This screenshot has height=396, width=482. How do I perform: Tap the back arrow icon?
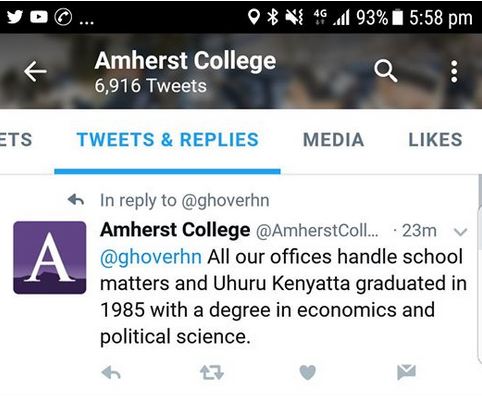[35, 71]
